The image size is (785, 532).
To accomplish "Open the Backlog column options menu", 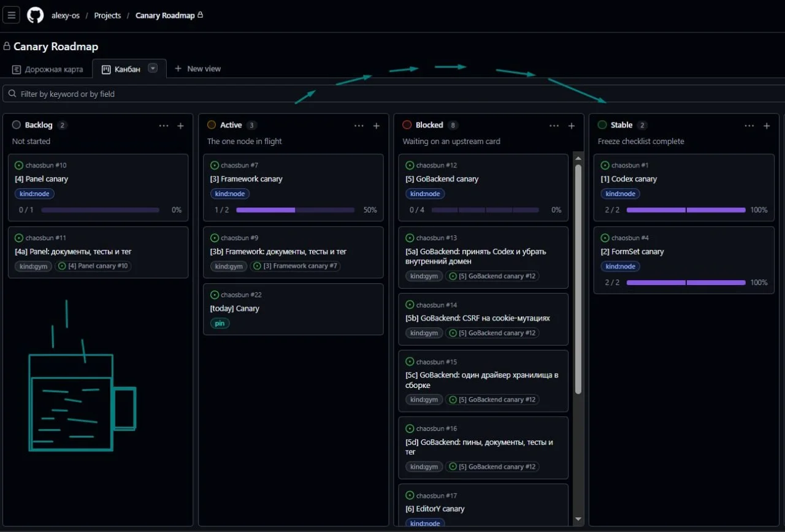I will [164, 126].
